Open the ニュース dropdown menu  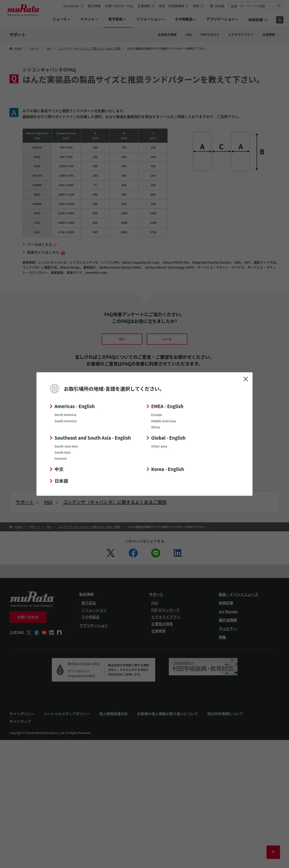[61, 19]
